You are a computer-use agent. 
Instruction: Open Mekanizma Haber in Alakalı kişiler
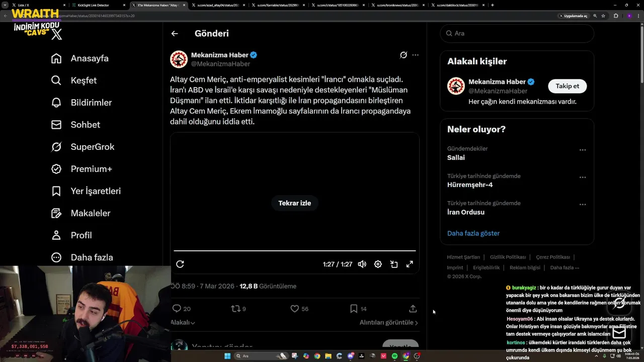(497, 81)
